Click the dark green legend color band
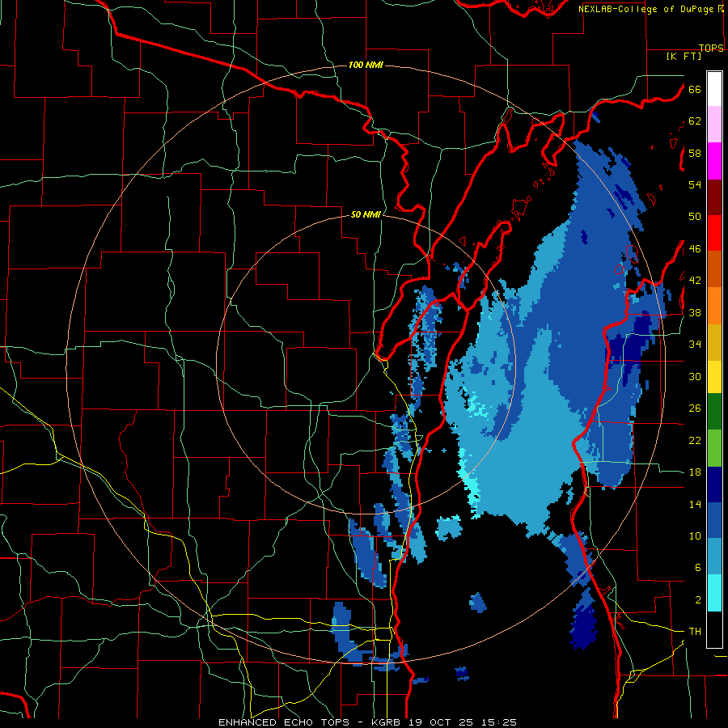Viewport: 728px width, 728px height. pos(714,412)
